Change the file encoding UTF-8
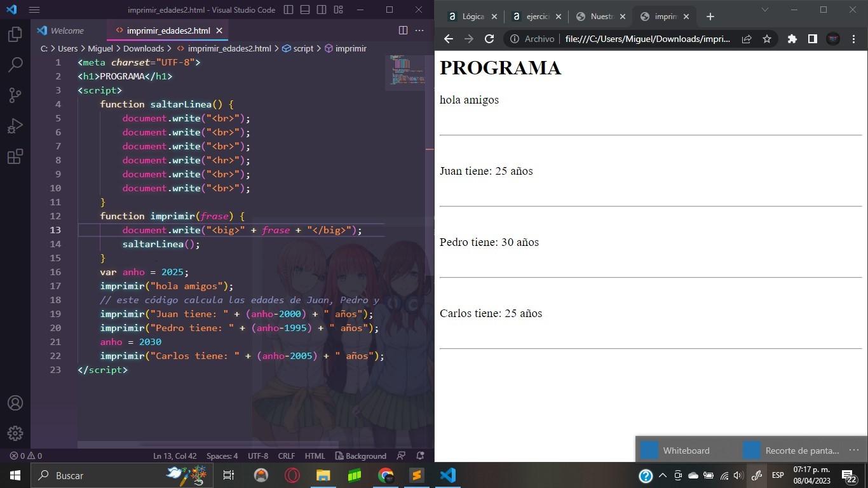The height and width of the screenshot is (488, 868). pos(258,456)
